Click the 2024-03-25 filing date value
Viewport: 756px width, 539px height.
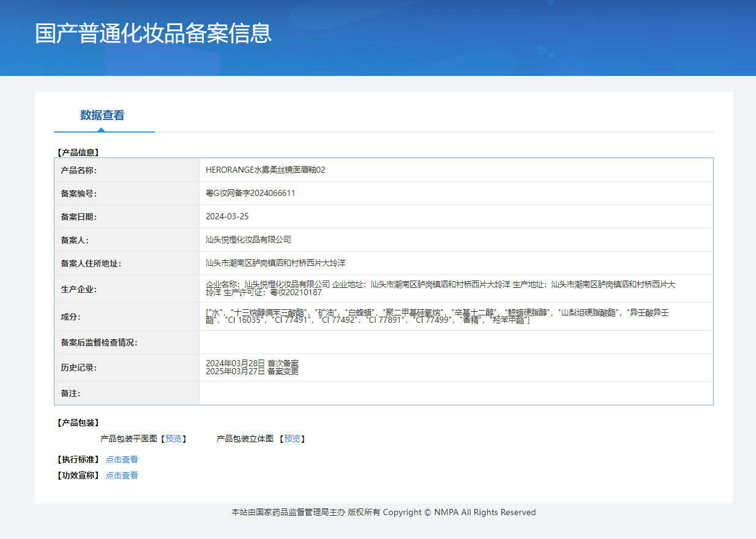[227, 216]
